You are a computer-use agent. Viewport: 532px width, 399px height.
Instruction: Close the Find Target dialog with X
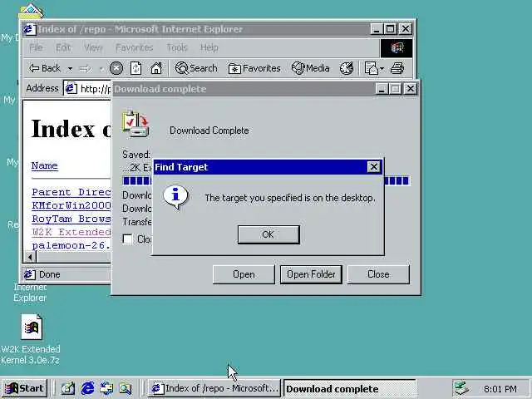tap(373, 167)
